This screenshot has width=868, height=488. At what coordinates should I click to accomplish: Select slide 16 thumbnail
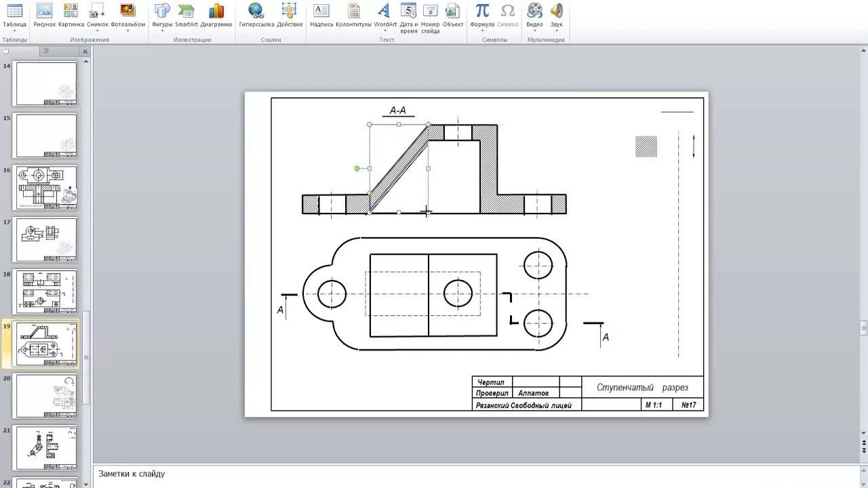(46, 188)
